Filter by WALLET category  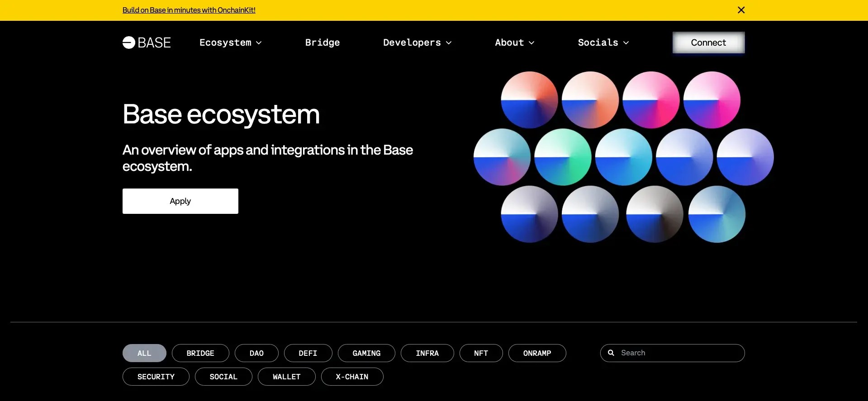[287, 377]
